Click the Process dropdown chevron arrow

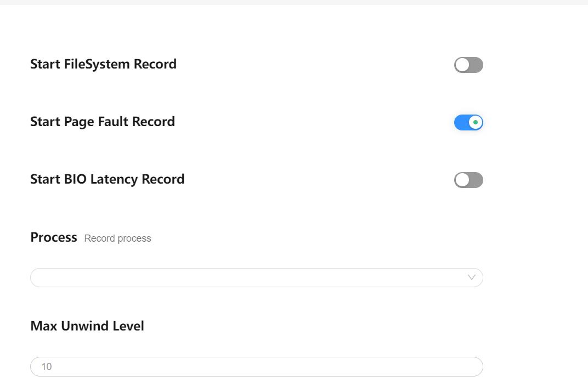(471, 277)
